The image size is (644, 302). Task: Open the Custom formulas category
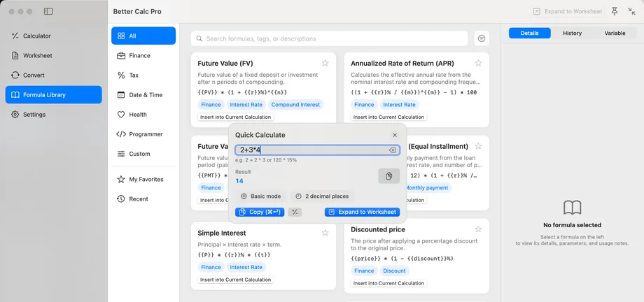(143, 154)
